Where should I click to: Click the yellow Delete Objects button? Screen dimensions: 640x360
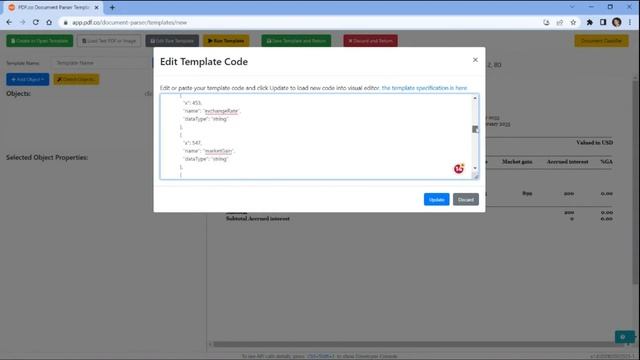point(76,79)
